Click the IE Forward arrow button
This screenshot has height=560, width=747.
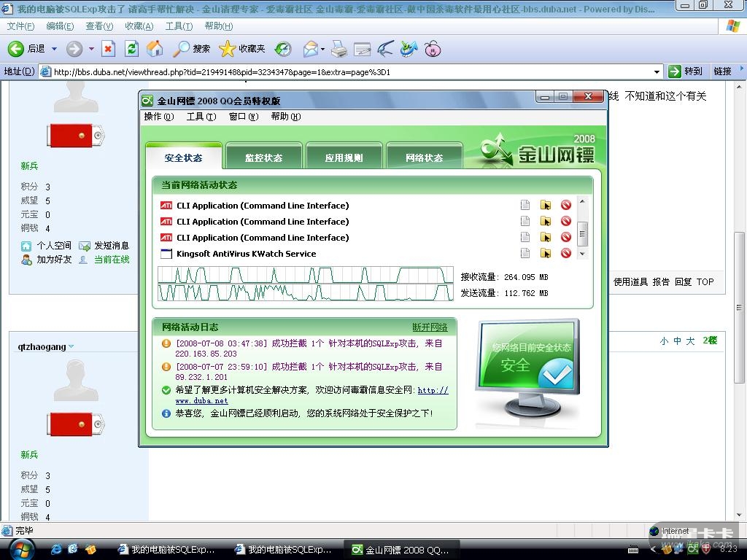[74, 49]
